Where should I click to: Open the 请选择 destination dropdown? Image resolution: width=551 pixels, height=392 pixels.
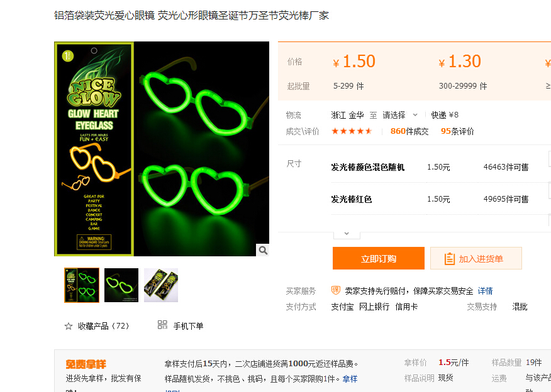(x=400, y=115)
